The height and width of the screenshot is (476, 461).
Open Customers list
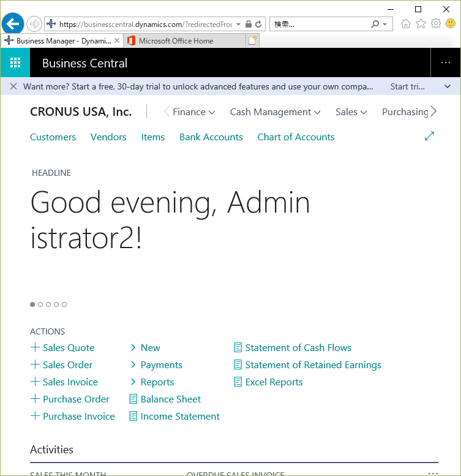pyautogui.click(x=53, y=137)
